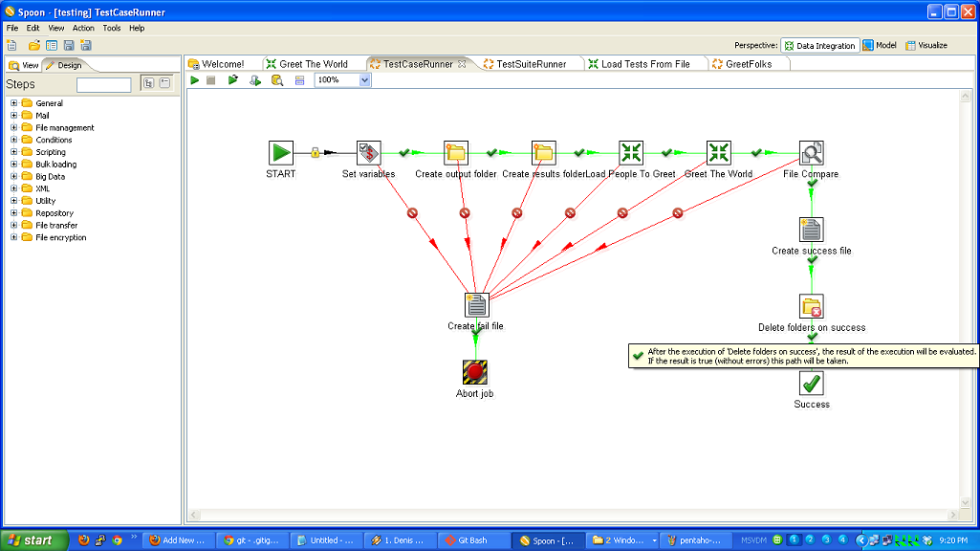This screenshot has width=980, height=551.
Task: Click the lock icon on START hop
Action: pos(316,153)
